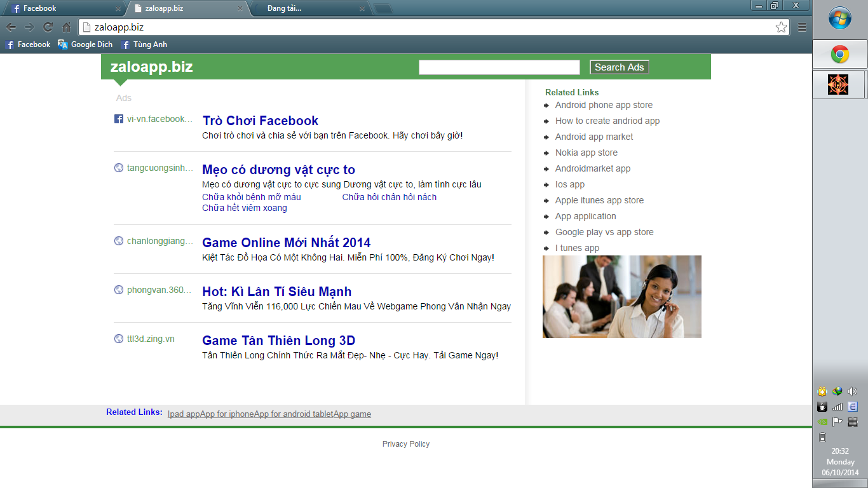Screen dimensions: 868x488
Task: Open the Facebook bookmark
Action: 28,44
